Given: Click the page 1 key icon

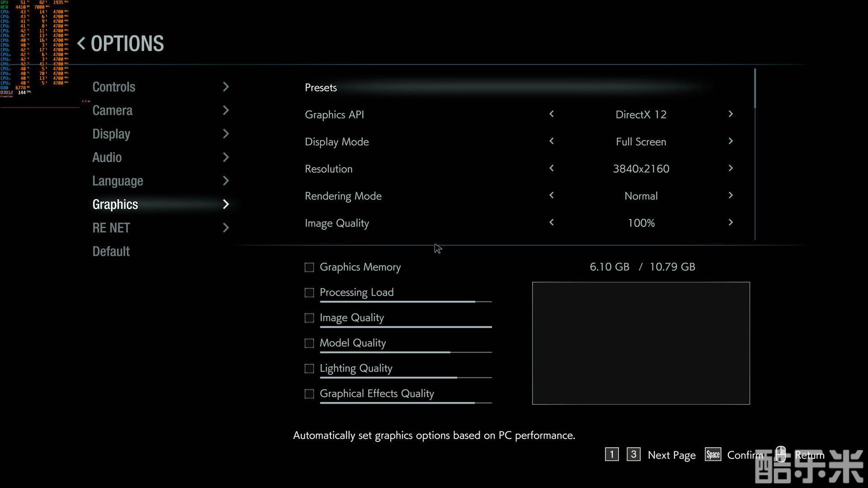Looking at the screenshot, I should (612, 455).
